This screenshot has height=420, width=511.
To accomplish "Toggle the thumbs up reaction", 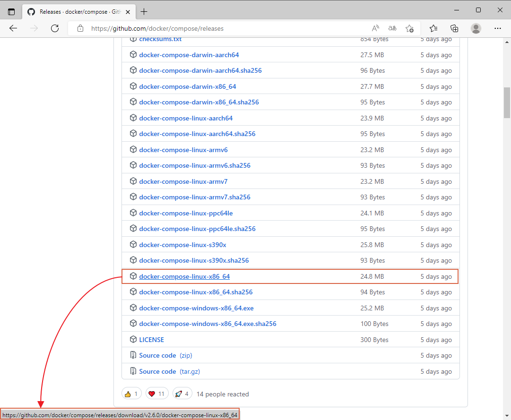I will click(x=132, y=394).
